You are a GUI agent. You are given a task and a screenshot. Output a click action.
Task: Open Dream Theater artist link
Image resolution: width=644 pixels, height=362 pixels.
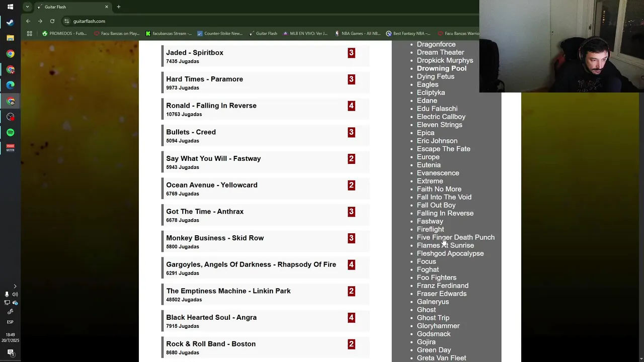click(440, 52)
